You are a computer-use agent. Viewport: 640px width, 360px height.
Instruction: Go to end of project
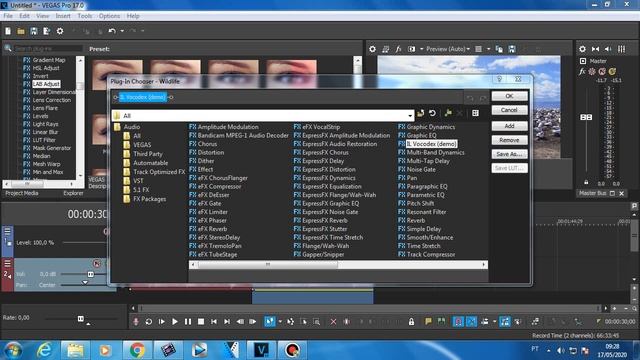click(227, 322)
